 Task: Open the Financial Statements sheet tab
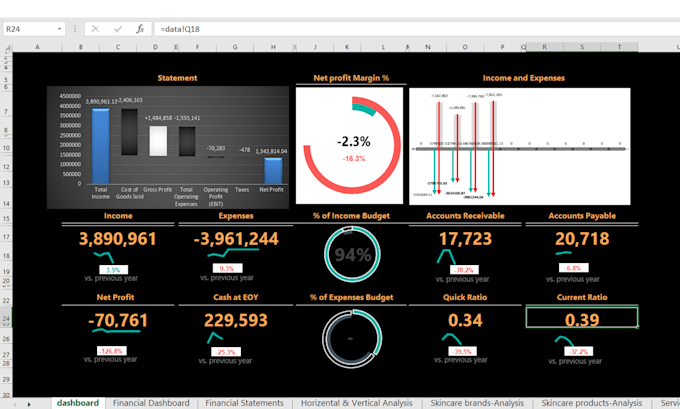coord(245,403)
